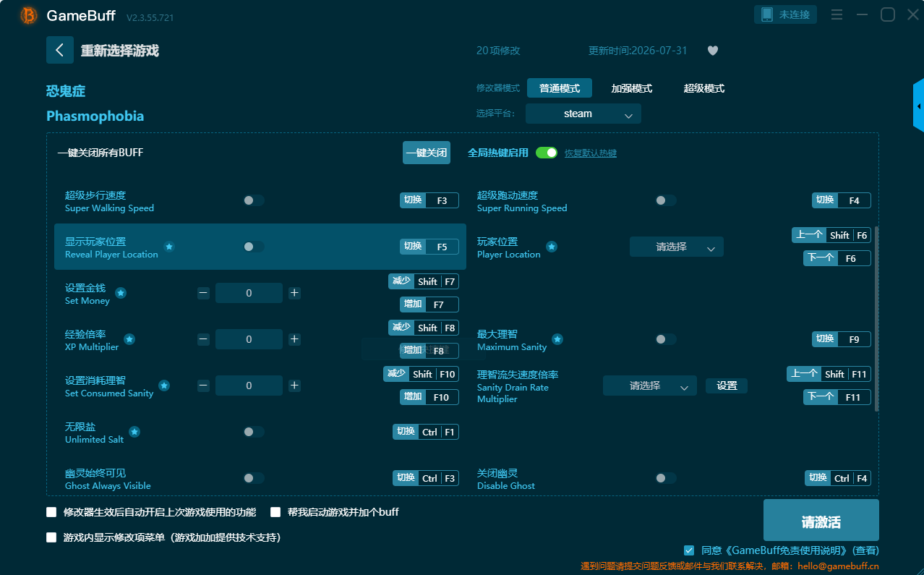Toggle Maximum Sanity switch
This screenshot has height=575, width=924.
point(665,339)
